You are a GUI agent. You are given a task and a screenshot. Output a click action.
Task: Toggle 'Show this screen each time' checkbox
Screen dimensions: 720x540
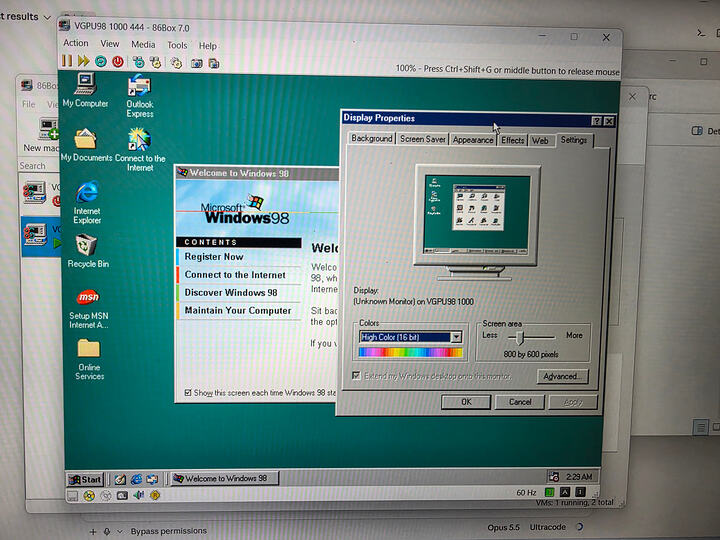click(x=188, y=393)
